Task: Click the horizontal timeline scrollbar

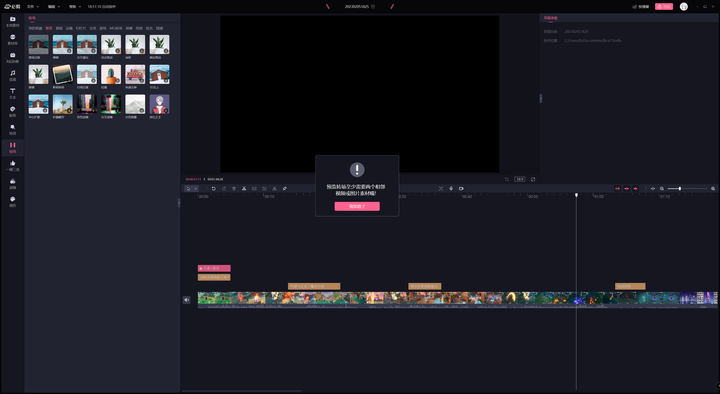Action: coord(242,391)
